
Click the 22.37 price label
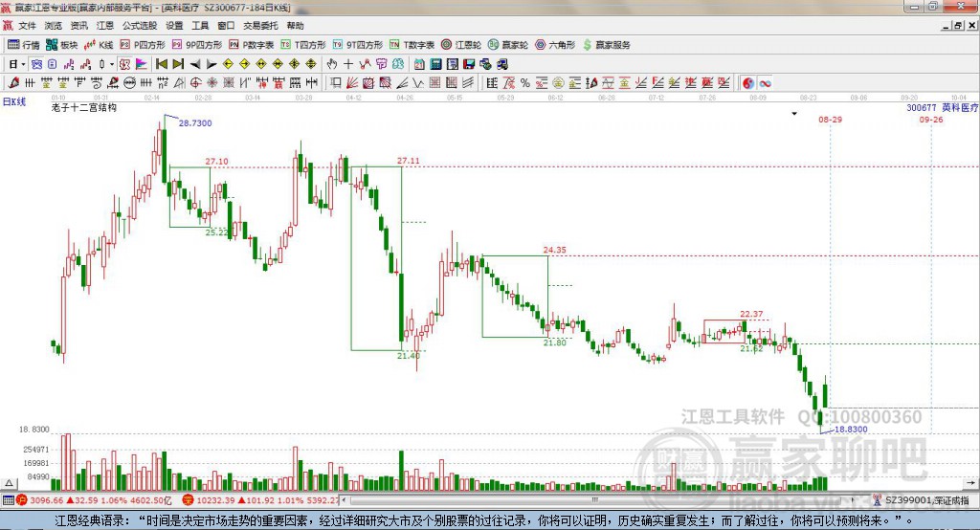(751, 315)
